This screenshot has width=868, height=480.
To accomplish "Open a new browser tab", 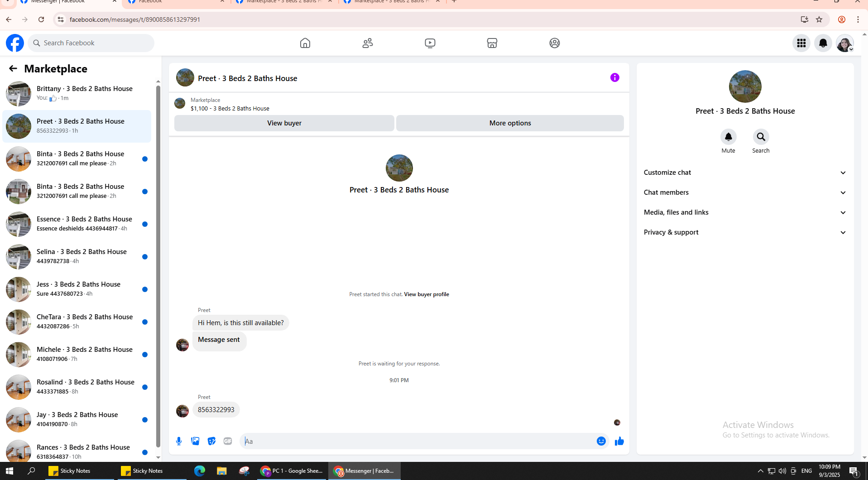I will pos(454,2).
